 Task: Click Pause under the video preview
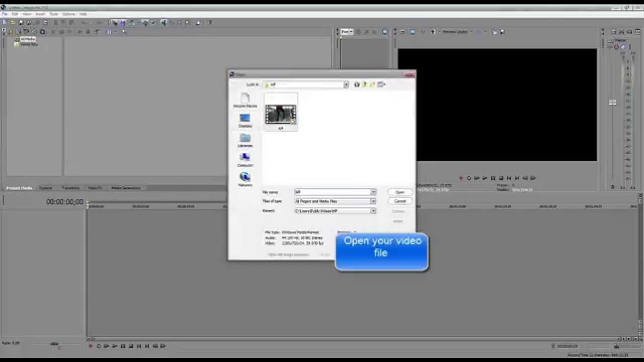(493, 178)
